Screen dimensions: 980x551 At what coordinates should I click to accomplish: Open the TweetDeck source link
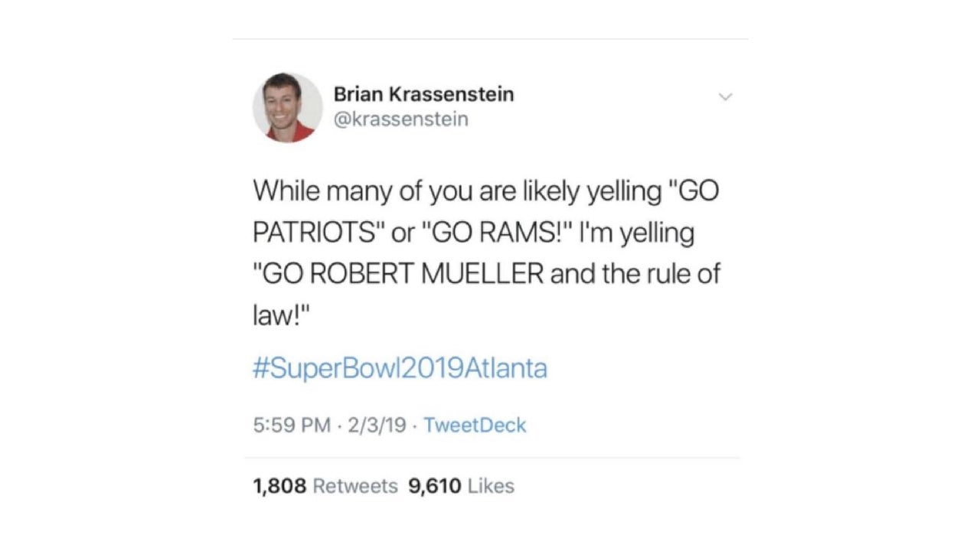tap(475, 425)
